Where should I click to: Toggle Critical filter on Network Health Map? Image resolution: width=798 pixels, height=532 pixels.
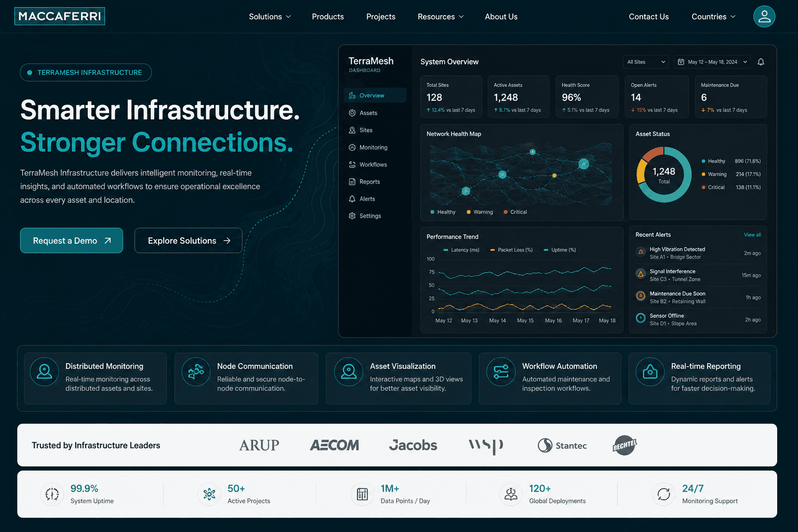pyautogui.click(x=515, y=212)
